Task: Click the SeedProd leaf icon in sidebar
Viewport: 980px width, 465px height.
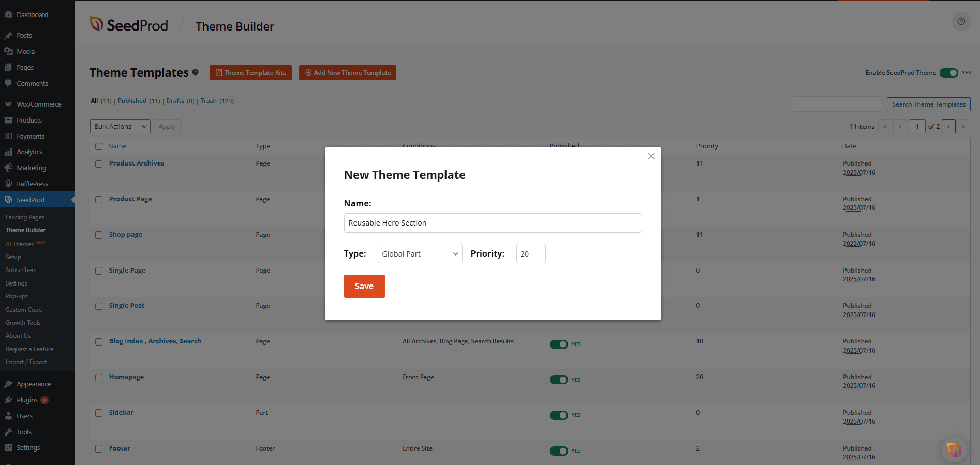Action: coord(8,200)
